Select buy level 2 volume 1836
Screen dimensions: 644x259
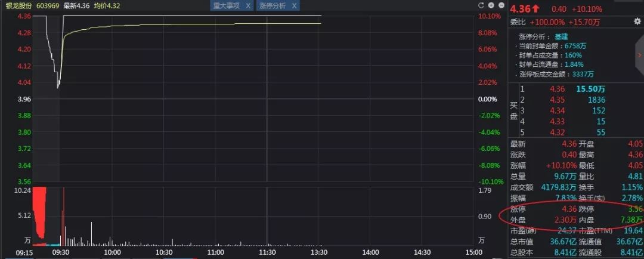596,100
